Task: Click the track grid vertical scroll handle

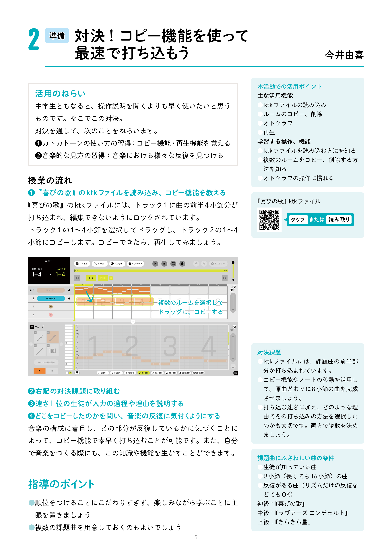Action: tap(233, 303)
